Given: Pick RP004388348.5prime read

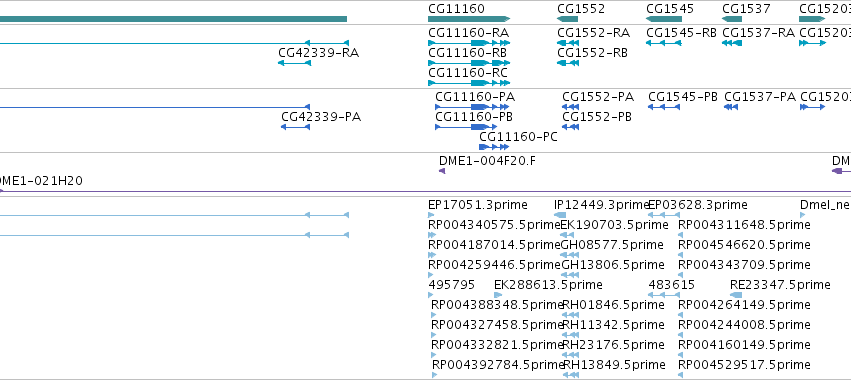Looking at the screenshot, I should (x=497, y=305).
